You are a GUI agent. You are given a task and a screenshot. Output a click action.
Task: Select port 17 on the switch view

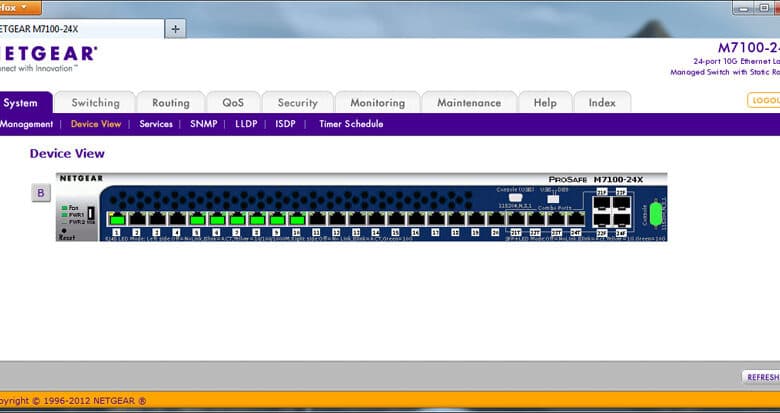click(436, 218)
